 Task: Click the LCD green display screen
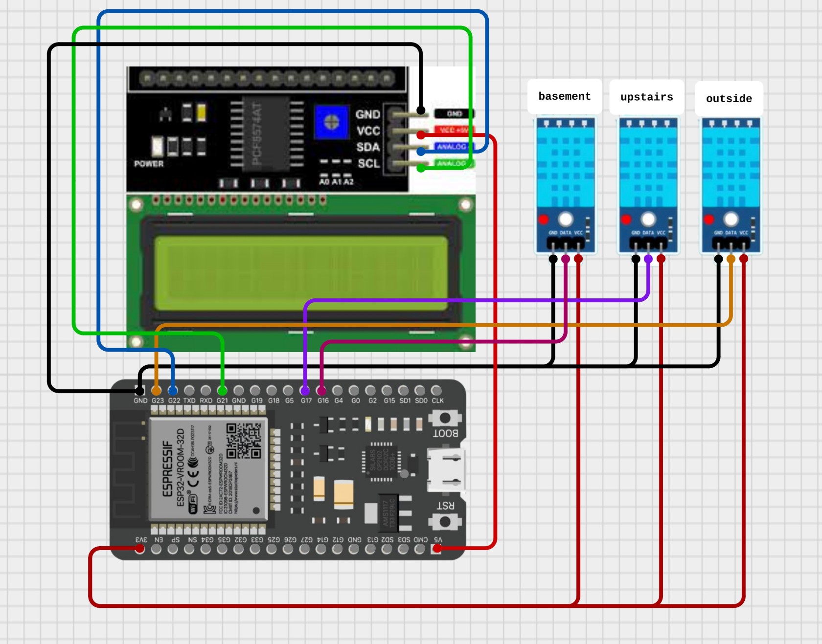(x=301, y=273)
